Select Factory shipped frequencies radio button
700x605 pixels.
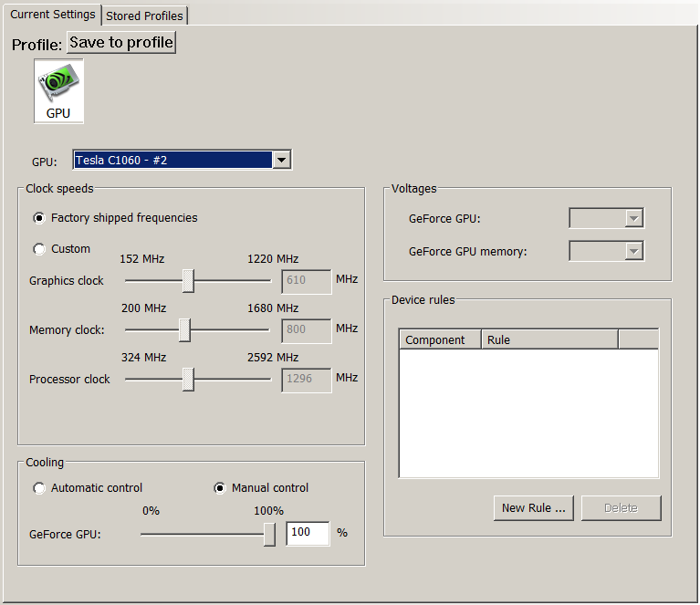point(39,218)
